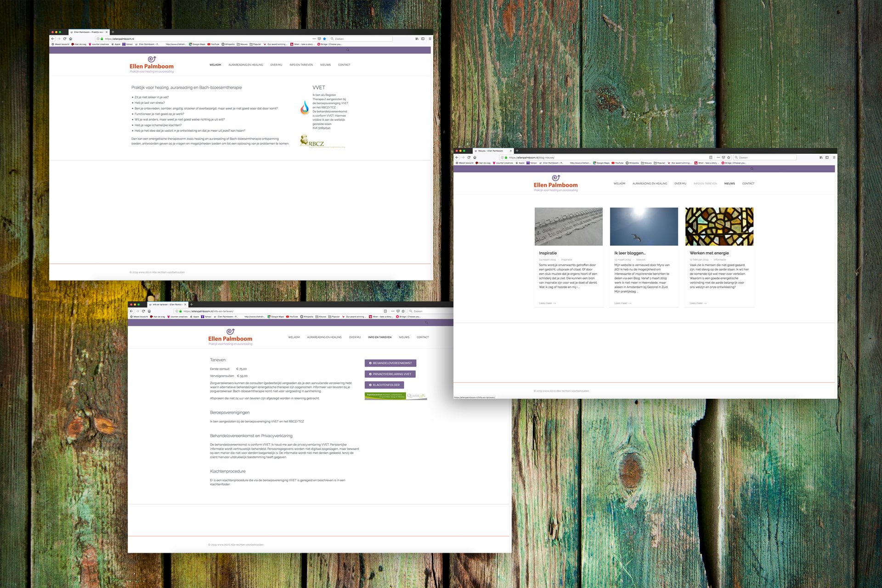Open new tab plus in Info en tarieven window
Screen dimensions: 882x588
[x=192, y=304]
